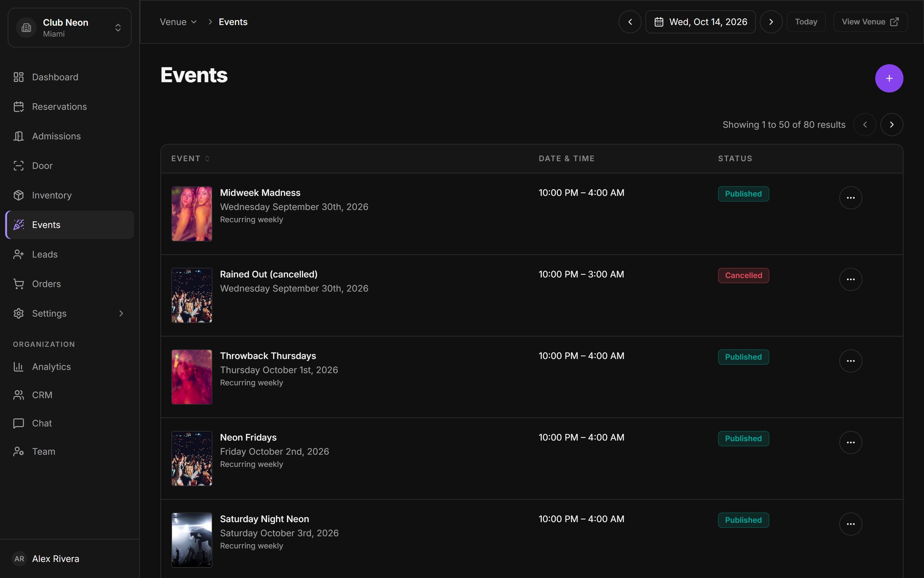The image size is (924, 578).
Task: Click Rained Out (cancelled) event title
Action: point(269,274)
